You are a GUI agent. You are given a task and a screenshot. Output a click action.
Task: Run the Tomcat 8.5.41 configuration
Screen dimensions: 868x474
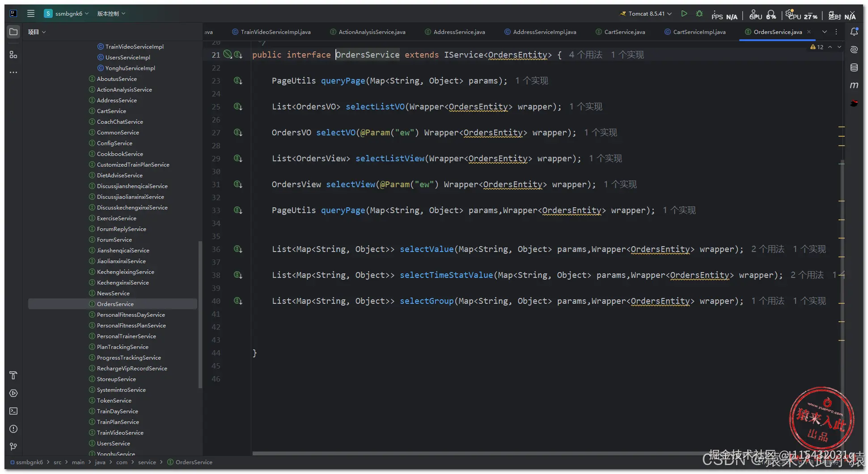pos(684,14)
